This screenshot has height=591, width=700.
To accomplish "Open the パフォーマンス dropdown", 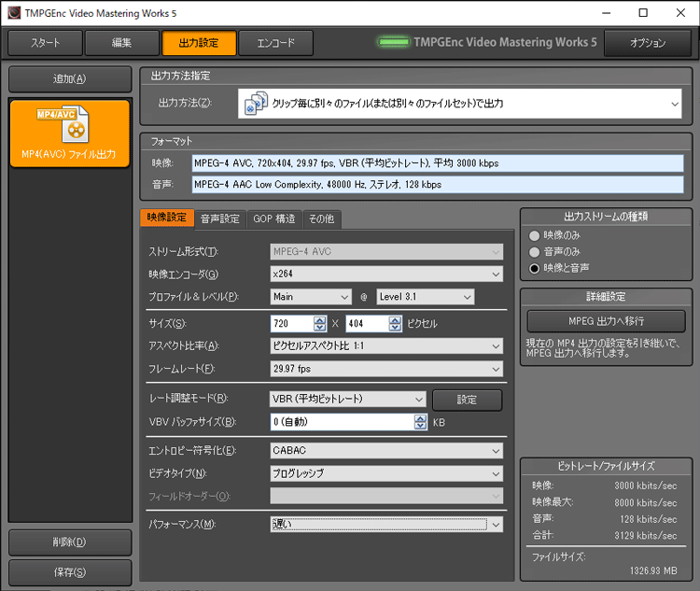I will 385,525.
